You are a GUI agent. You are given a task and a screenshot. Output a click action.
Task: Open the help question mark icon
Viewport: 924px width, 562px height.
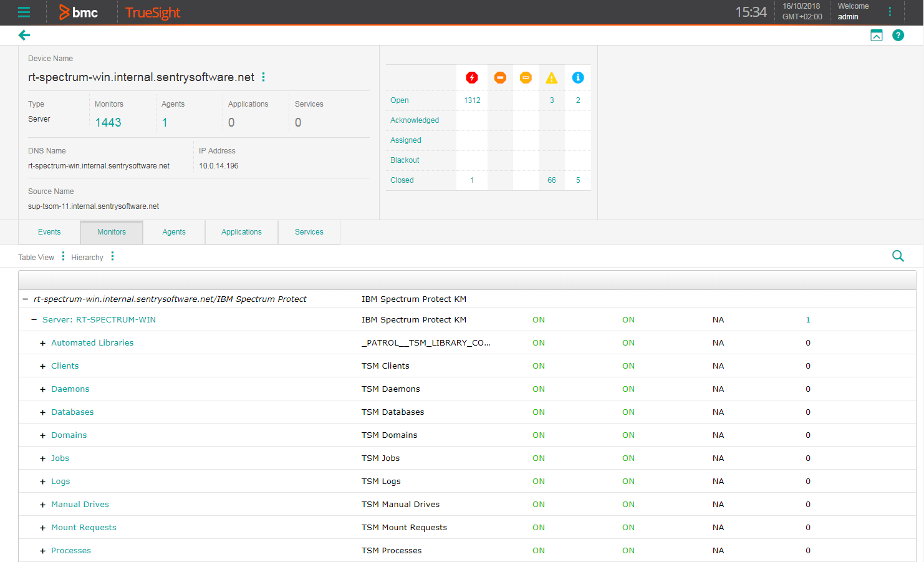[x=898, y=35]
